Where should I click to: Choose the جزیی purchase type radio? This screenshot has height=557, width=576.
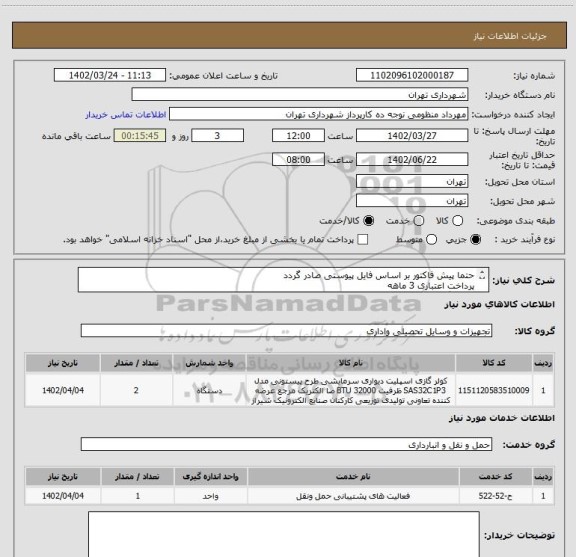pyautogui.click(x=476, y=240)
